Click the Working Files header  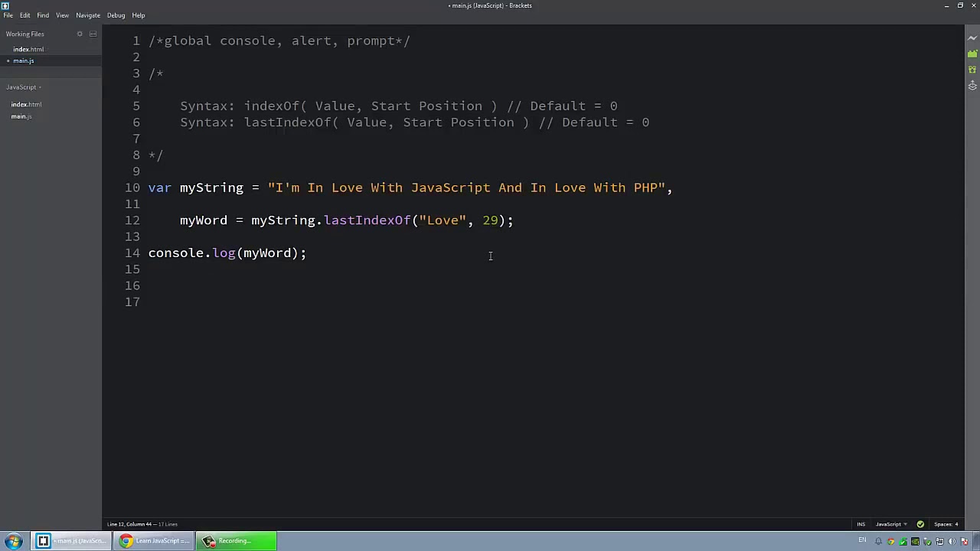click(24, 34)
